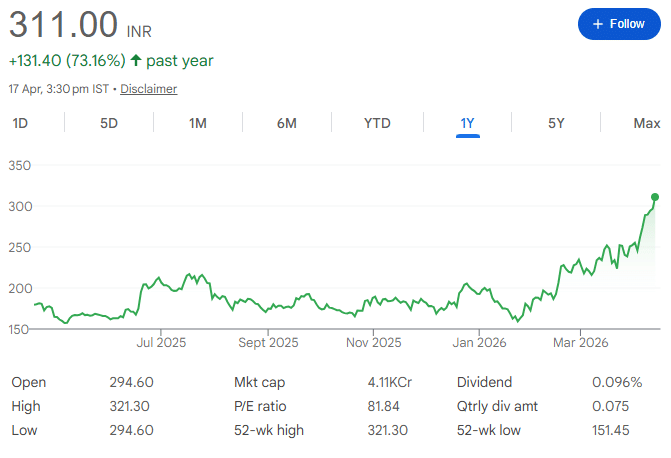Image resolution: width=671 pixels, height=458 pixels.
Task: Click the Dividend label
Action: point(485,382)
